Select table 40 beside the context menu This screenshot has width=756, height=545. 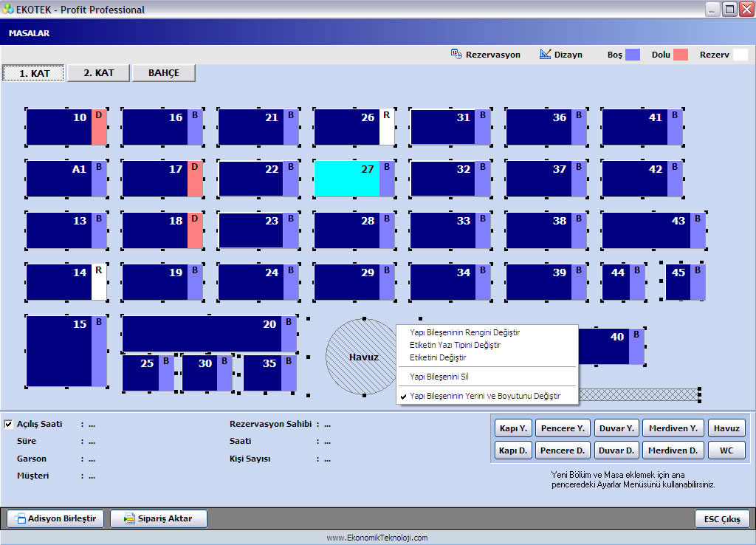click(x=611, y=346)
